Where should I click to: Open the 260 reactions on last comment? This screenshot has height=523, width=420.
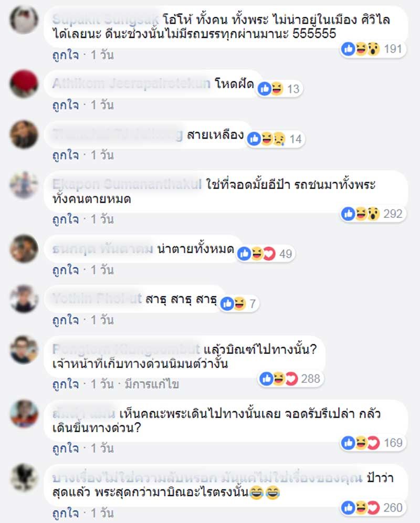pyautogui.click(x=373, y=508)
